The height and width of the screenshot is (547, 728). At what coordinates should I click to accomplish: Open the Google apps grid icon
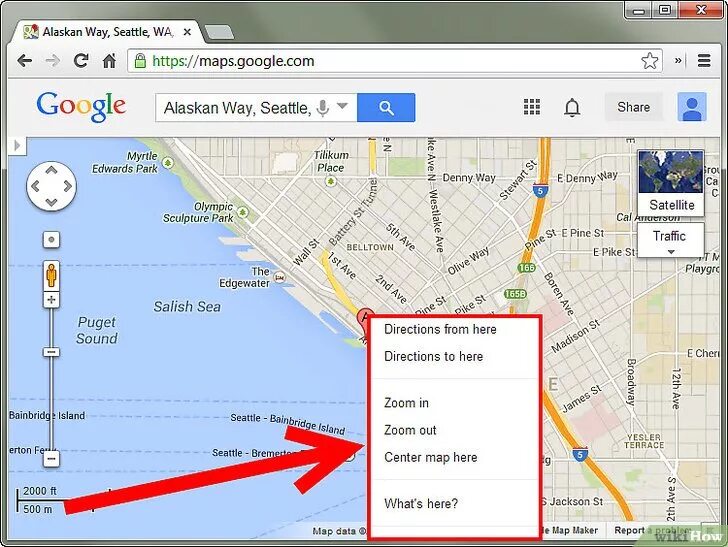pyautogui.click(x=532, y=107)
